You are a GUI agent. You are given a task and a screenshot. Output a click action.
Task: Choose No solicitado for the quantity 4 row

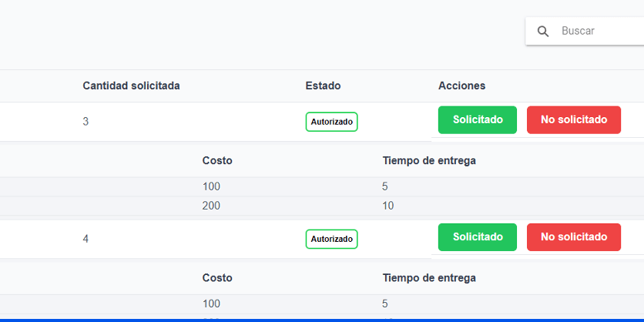(x=574, y=237)
